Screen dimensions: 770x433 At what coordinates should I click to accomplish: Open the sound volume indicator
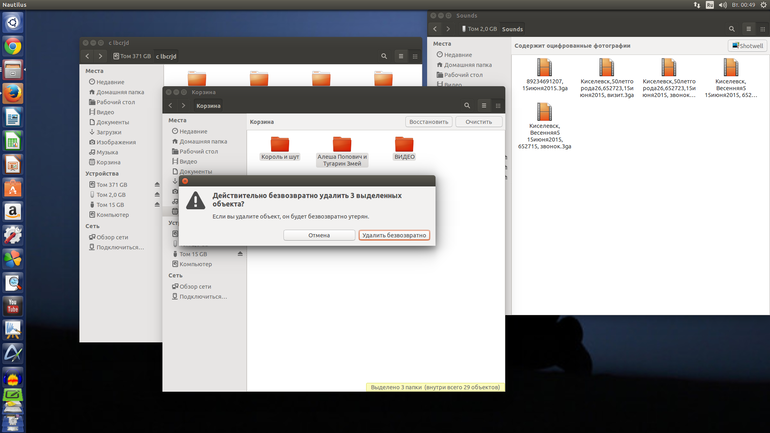[722, 5]
